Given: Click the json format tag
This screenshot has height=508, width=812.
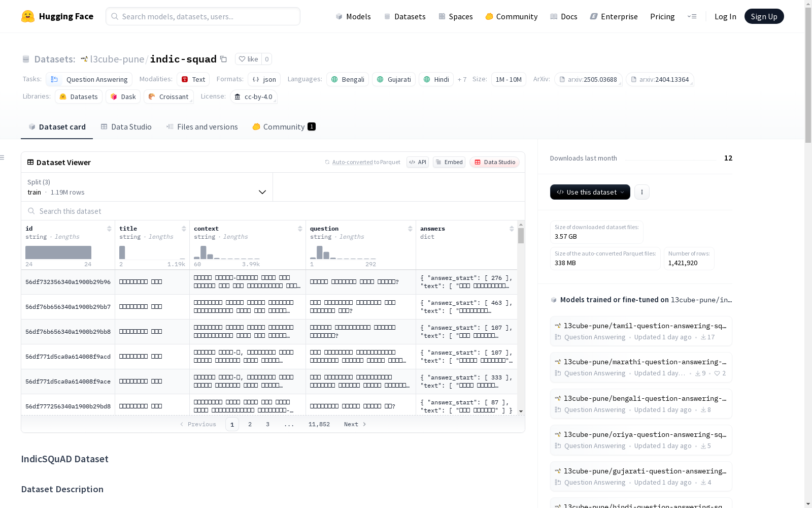Looking at the screenshot, I should (264, 79).
